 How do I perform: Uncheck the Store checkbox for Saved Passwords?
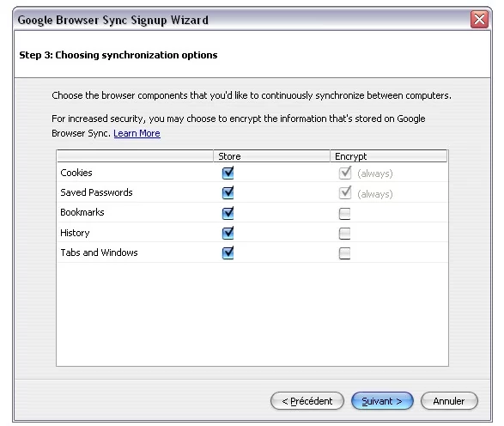click(x=228, y=193)
